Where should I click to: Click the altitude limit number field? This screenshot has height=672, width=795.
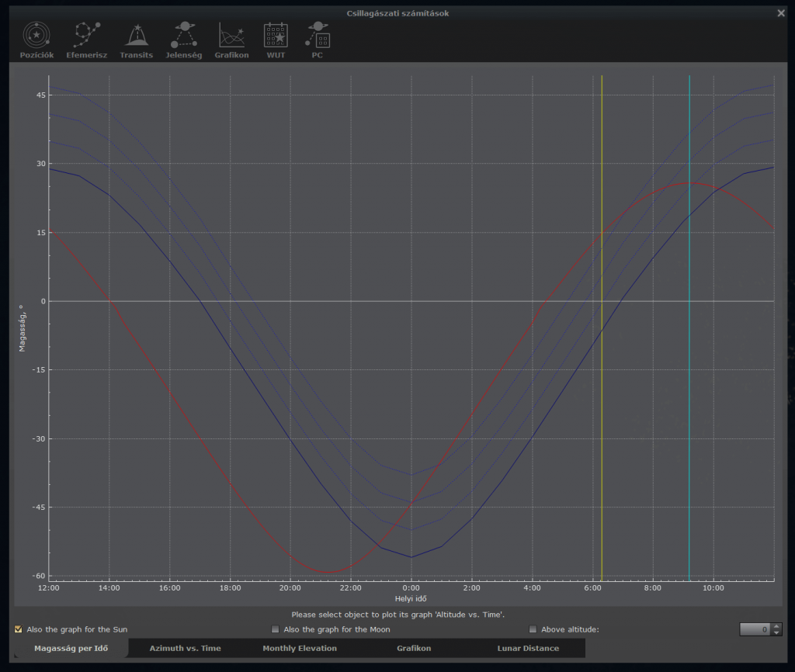(x=755, y=629)
